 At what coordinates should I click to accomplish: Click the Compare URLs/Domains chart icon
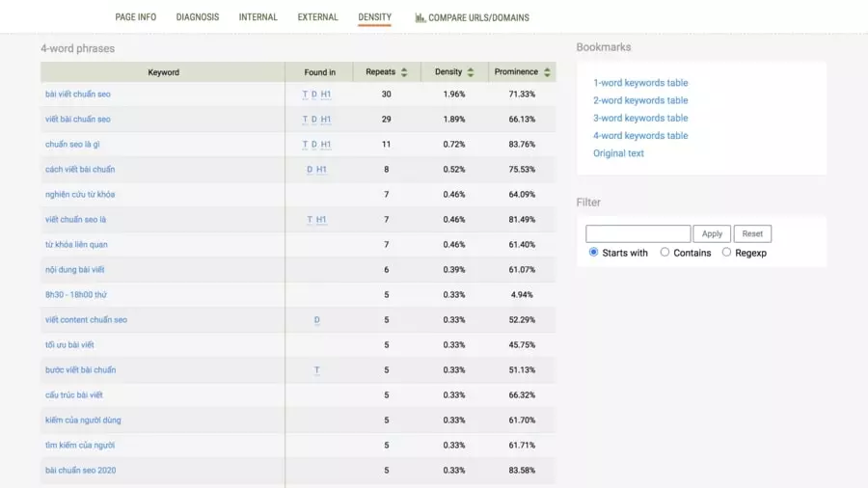coord(420,17)
